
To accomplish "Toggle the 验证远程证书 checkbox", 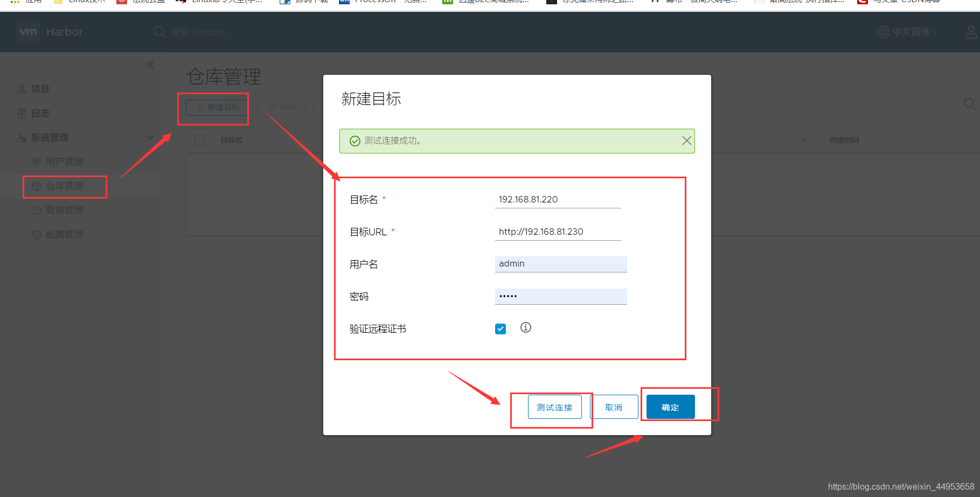I will (x=501, y=329).
